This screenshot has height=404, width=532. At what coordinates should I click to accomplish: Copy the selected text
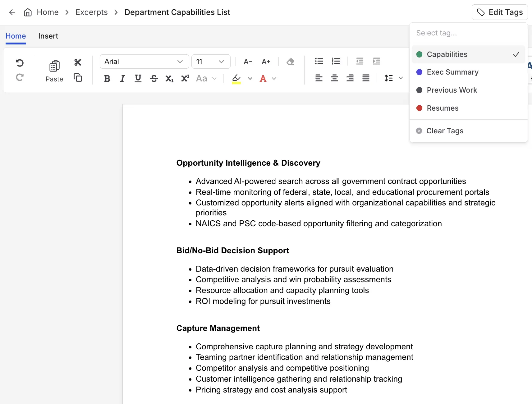(78, 78)
